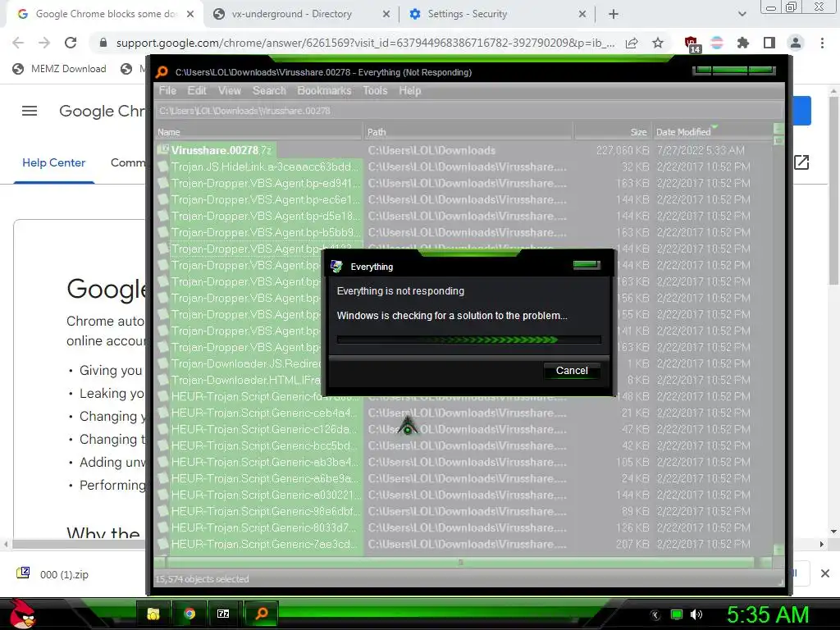
Task: Go back in Chrome
Action: pyautogui.click(x=18, y=43)
